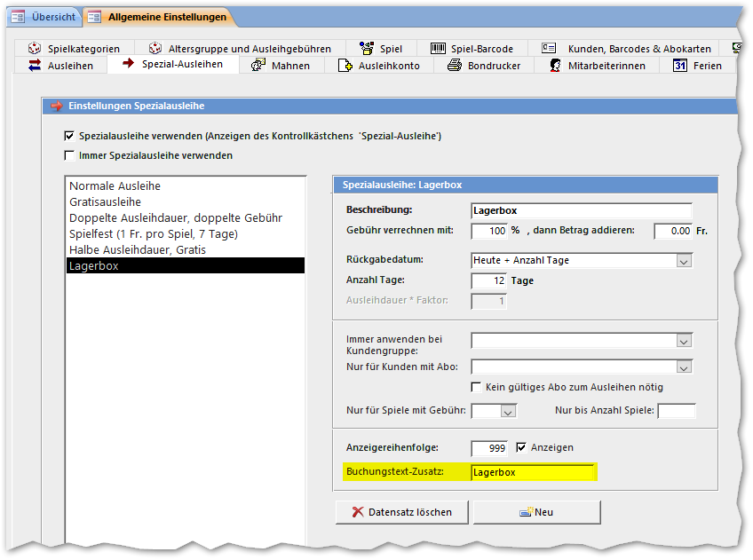Click the Anzeigereihenfolge field
This screenshot has height=560, width=753.
[x=489, y=448]
